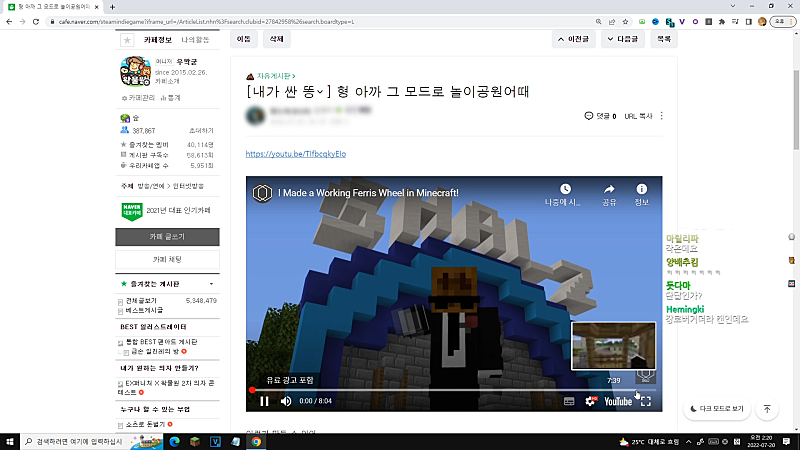Open the video info icon
Image resolution: width=800 pixels, height=450 pixels.
tap(641, 189)
